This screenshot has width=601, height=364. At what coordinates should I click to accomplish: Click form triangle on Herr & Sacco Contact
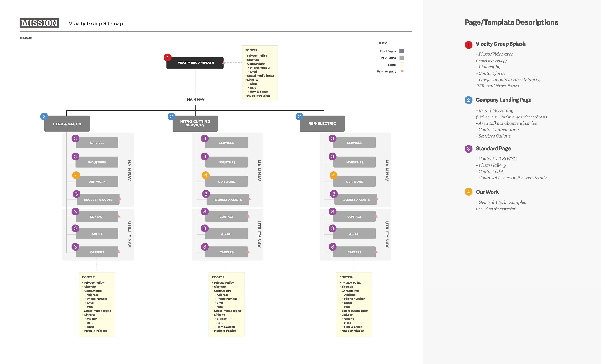tap(118, 216)
